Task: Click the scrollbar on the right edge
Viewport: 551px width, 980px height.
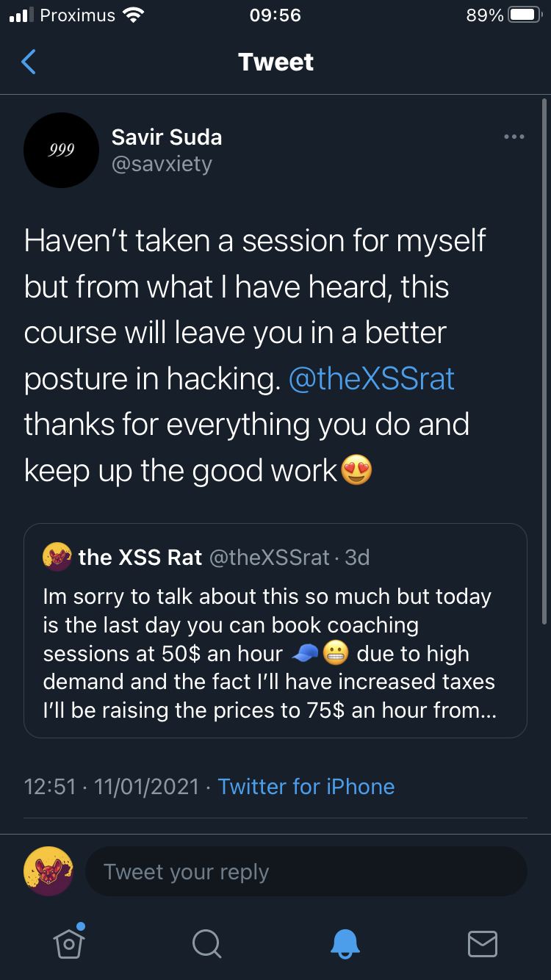Action: tap(544, 360)
